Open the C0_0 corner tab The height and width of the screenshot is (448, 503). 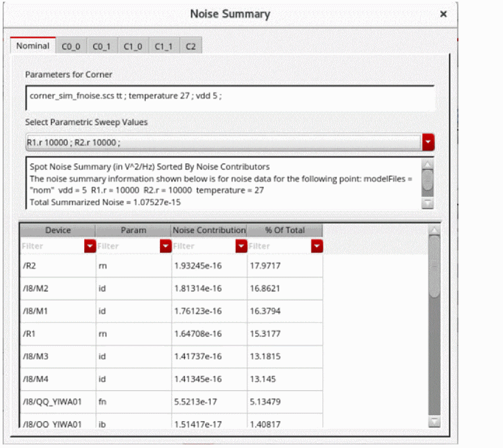71,47
